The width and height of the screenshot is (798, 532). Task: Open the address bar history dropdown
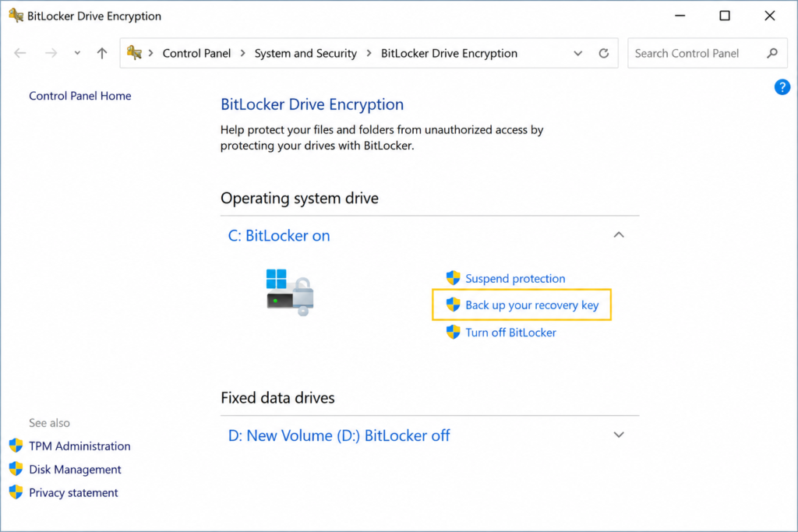[x=577, y=54]
